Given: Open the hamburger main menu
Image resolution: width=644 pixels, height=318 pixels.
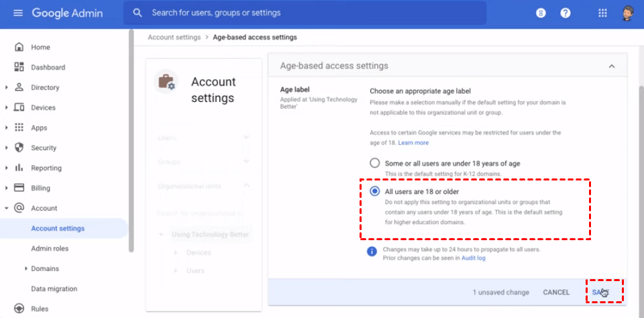Looking at the screenshot, I should [18, 13].
